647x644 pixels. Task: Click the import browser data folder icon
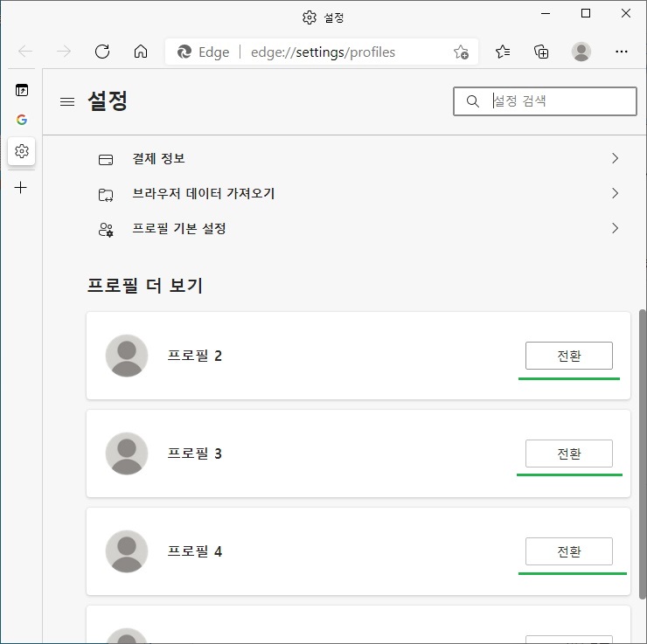tap(106, 195)
